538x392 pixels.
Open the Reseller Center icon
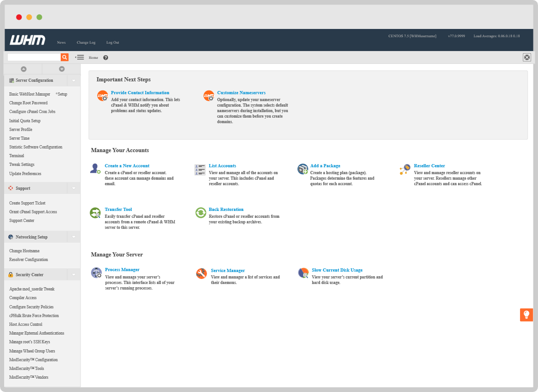tap(405, 169)
